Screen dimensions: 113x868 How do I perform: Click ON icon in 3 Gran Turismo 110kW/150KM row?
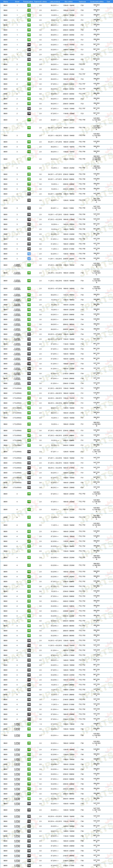point(29,344)
